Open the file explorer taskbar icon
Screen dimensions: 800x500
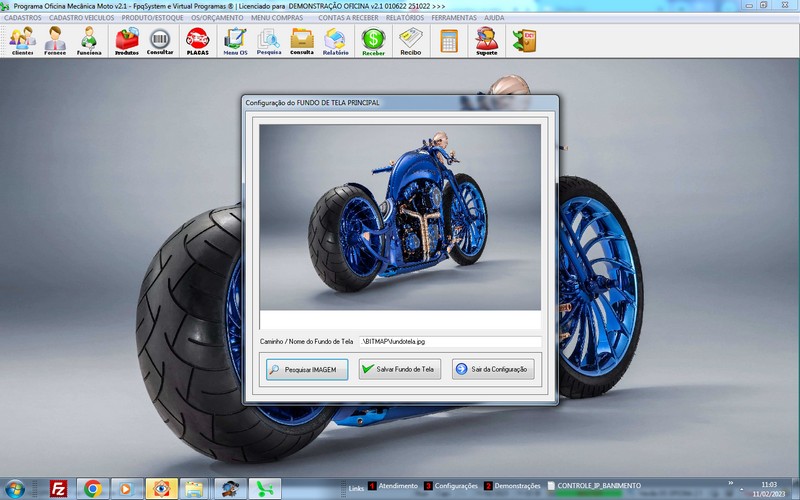pyautogui.click(x=194, y=489)
